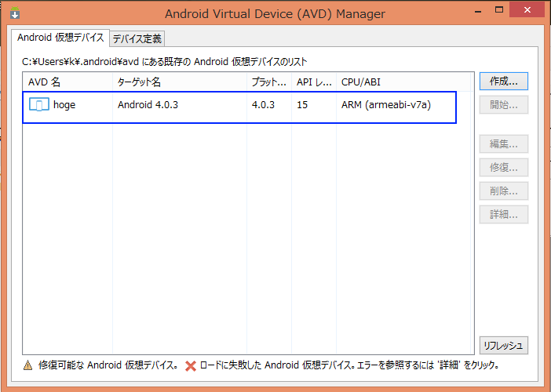Click the AVD Manager app icon in title bar
The height and width of the screenshot is (392, 551).
[x=15, y=13]
